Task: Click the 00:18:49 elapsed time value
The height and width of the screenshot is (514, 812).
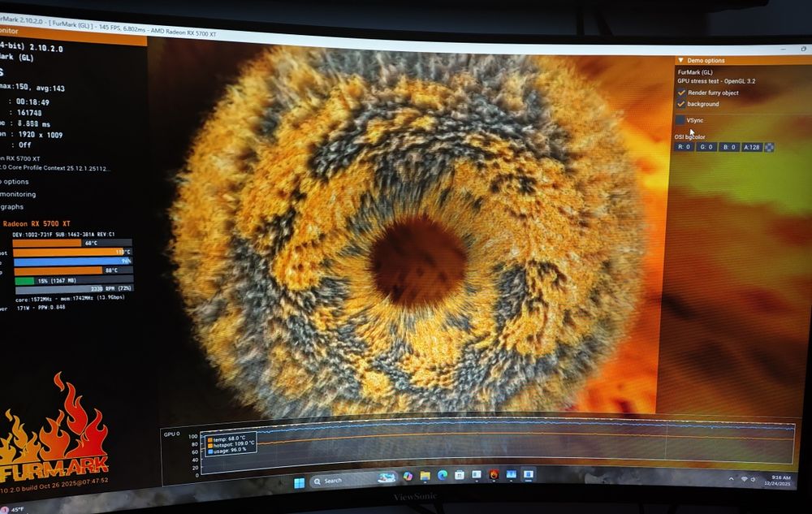Action: coord(32,102)
